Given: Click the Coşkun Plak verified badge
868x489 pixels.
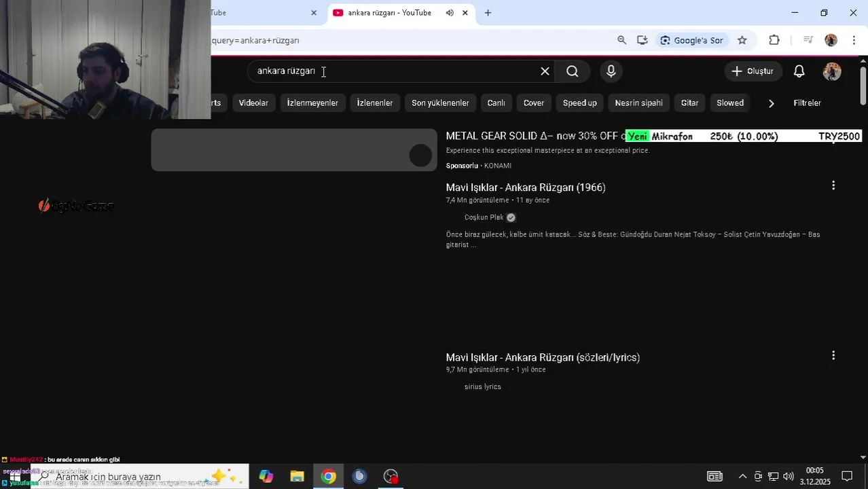Looking at the screenshot, I should 511,217.
